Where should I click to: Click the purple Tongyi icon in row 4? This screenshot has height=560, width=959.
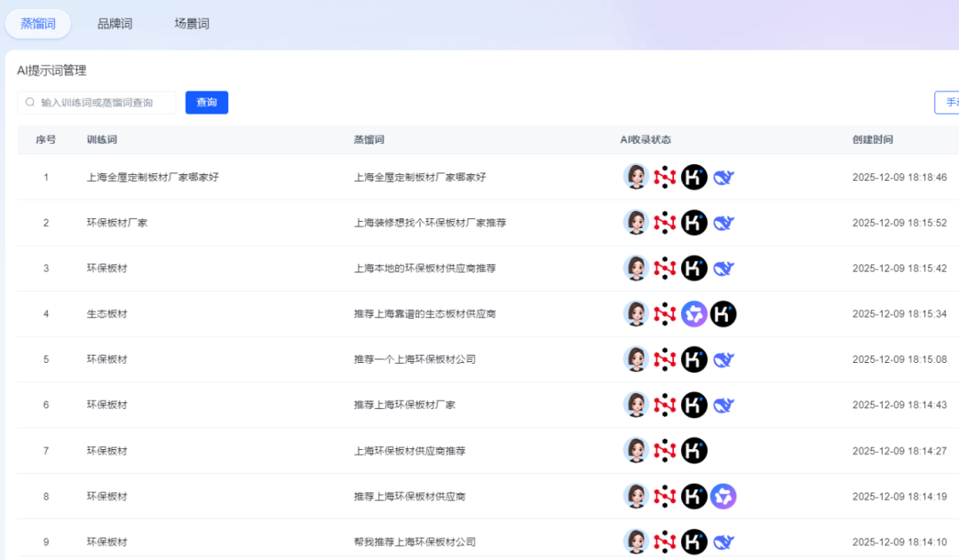point(694,313)
